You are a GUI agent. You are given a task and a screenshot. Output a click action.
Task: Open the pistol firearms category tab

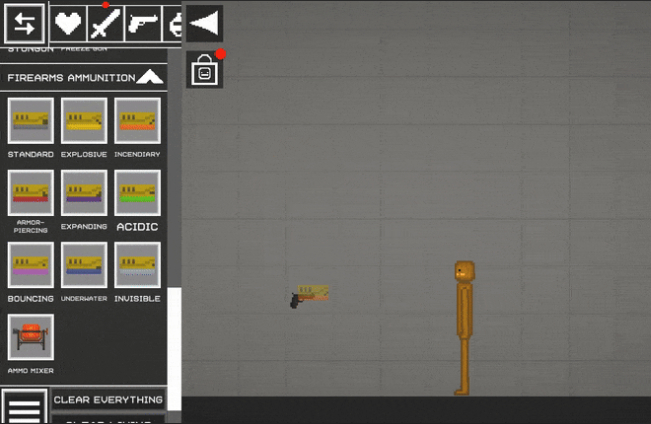(x=143, y=23)
